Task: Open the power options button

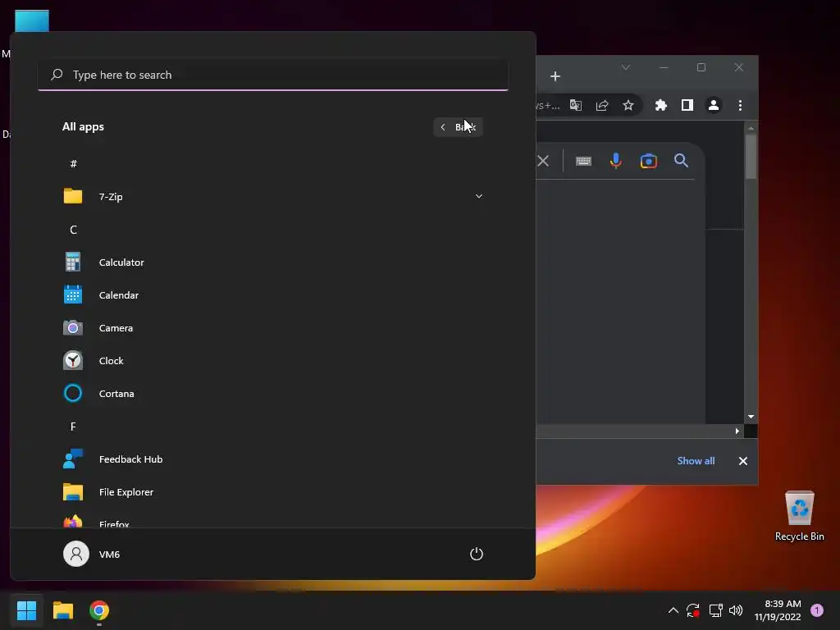Action: [x=477, y=554]
